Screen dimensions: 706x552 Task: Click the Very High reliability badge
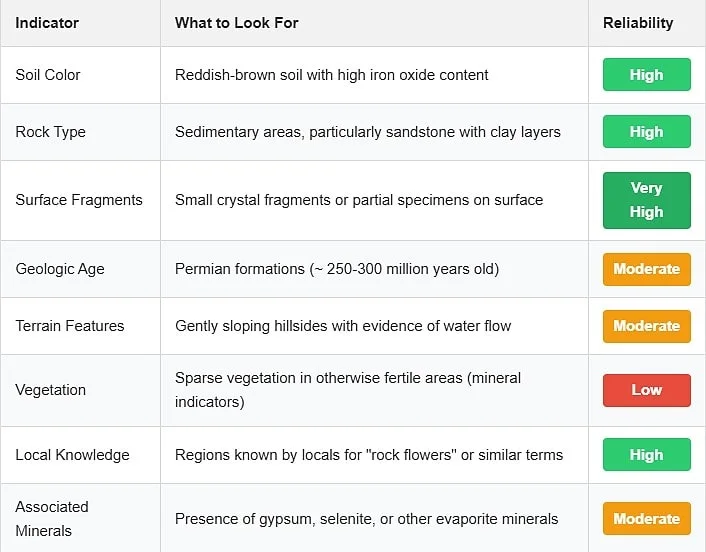point(647,200)
